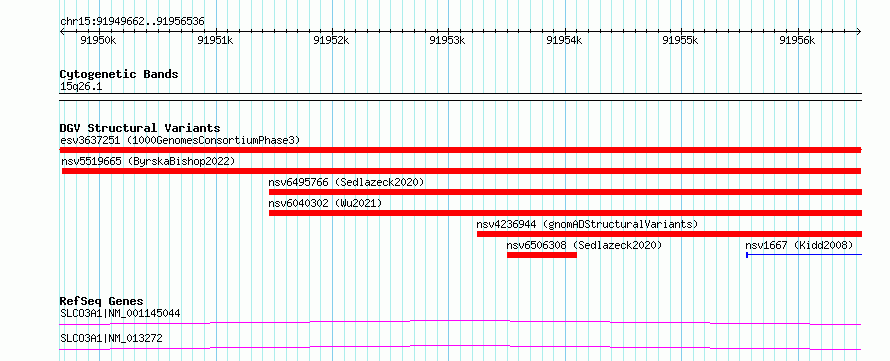Screen dimensions: 890x361
Task: Click the nsv5519665 red variant bar
Action: point(461,171)
